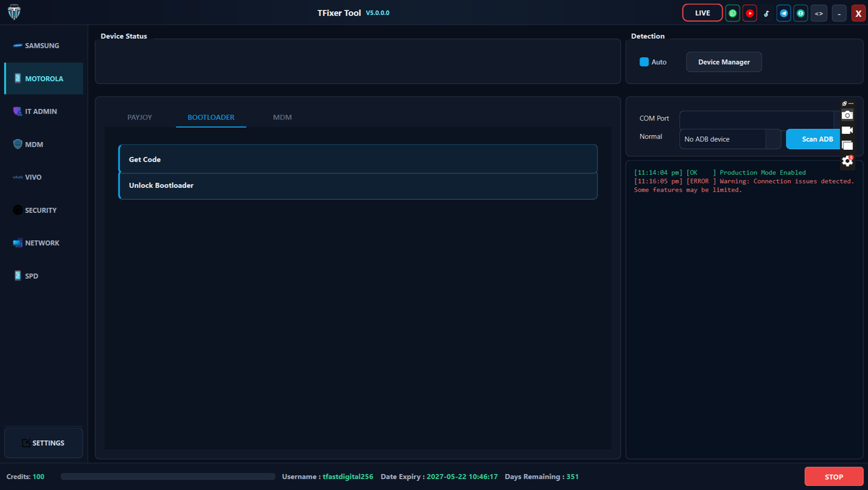This screenshot has width=868, height=490.
Task: Click the Detection heading
Action: click(648, 36)
